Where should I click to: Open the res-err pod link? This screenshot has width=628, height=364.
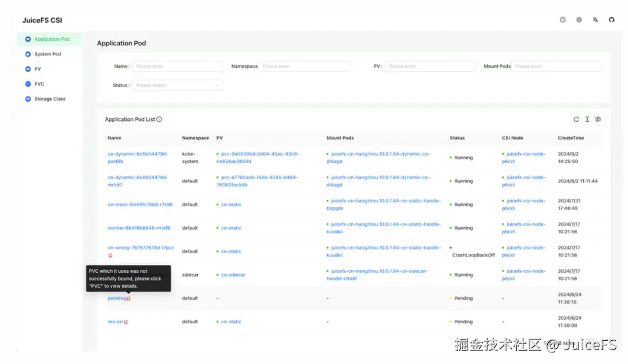tap(115, 322)
